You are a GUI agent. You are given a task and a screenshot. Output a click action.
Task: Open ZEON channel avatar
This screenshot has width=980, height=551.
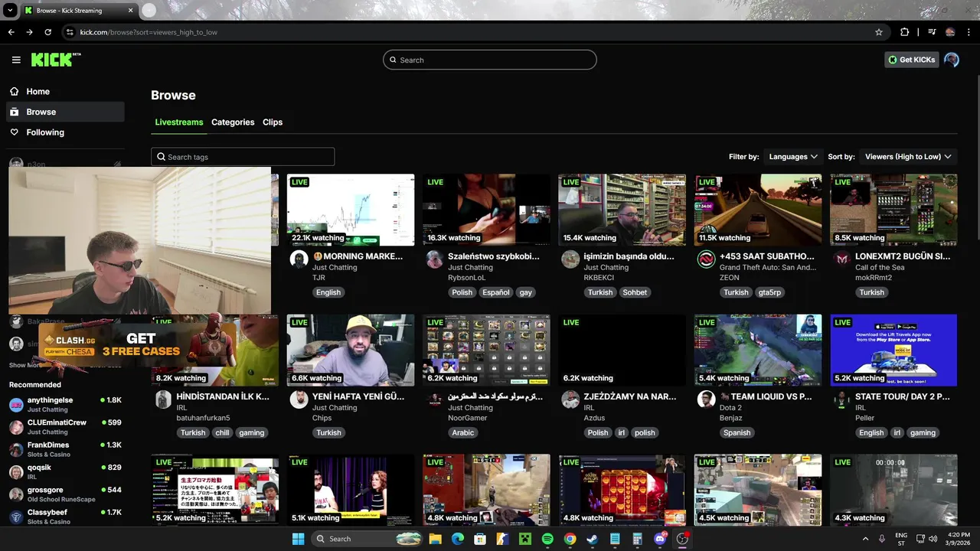[x=706, y=259]
